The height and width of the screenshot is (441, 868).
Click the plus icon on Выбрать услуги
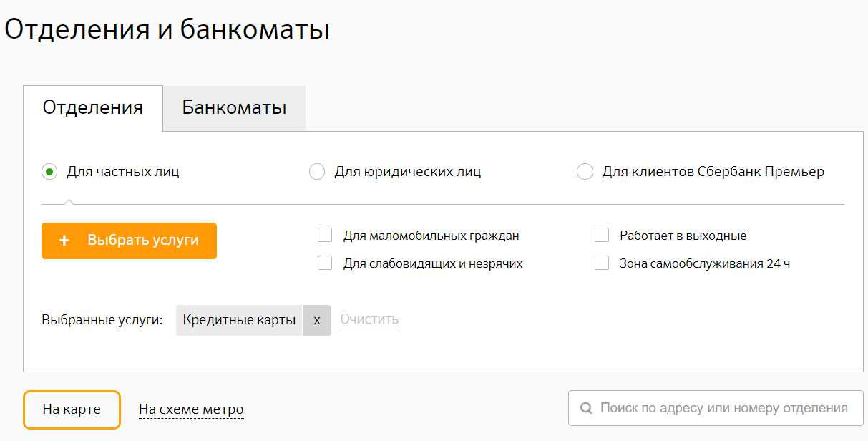pyautogui.click(x=64, y=241)
